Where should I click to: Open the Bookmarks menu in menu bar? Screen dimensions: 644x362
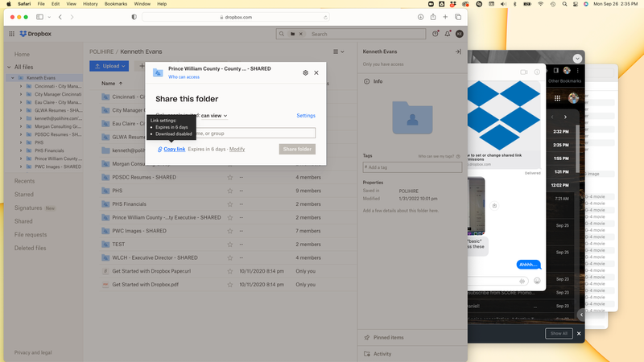116,4
